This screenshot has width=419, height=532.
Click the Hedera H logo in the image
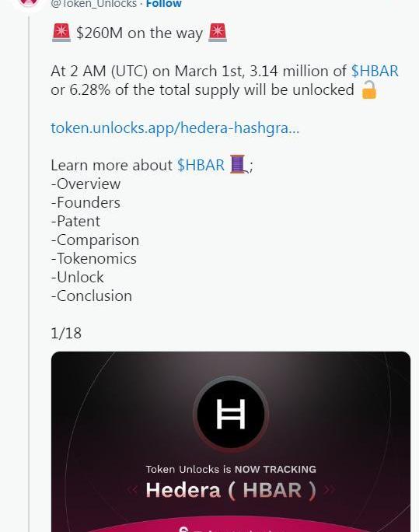pyautogui.click(x=231, y=414)
